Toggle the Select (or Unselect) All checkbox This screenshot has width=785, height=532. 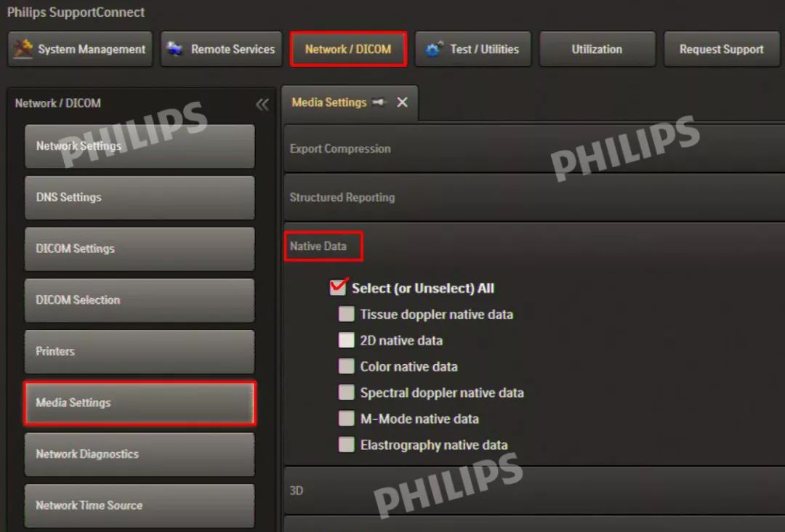pos(338,288)
